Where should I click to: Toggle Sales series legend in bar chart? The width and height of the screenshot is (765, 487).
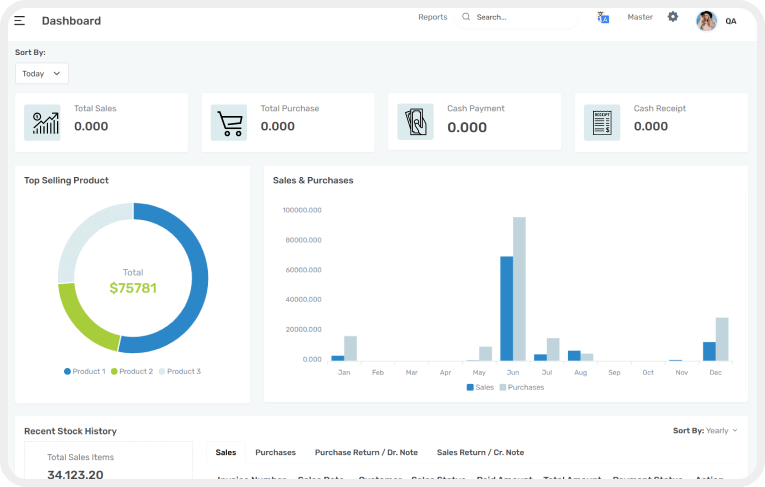480,387
